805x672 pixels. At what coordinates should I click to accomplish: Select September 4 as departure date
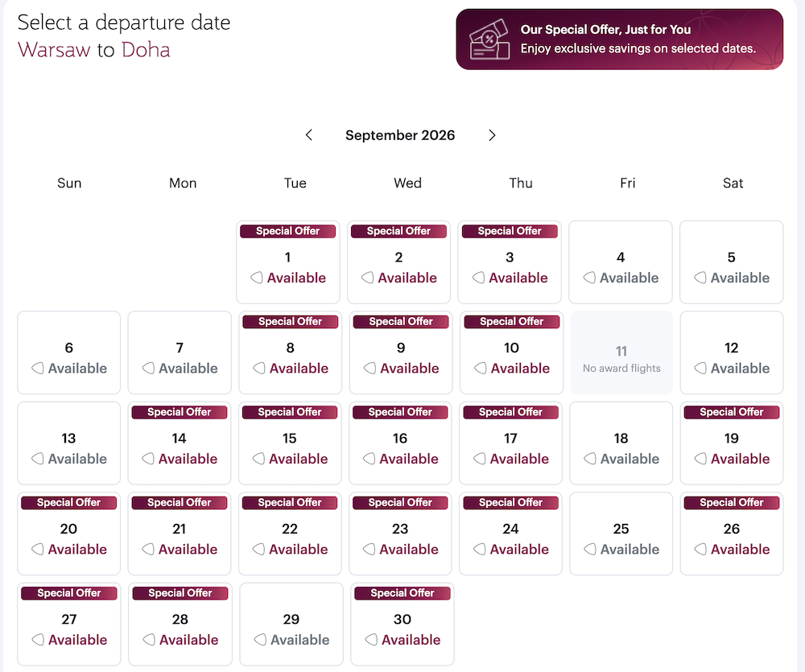[x=620, y=262]
